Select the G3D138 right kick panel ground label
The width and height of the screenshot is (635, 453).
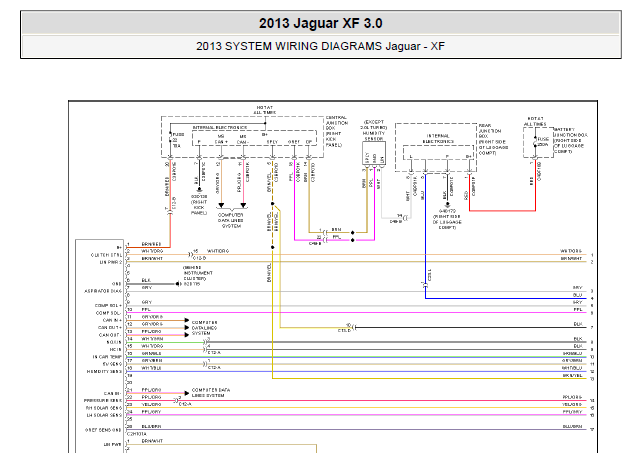pos(199,204)
